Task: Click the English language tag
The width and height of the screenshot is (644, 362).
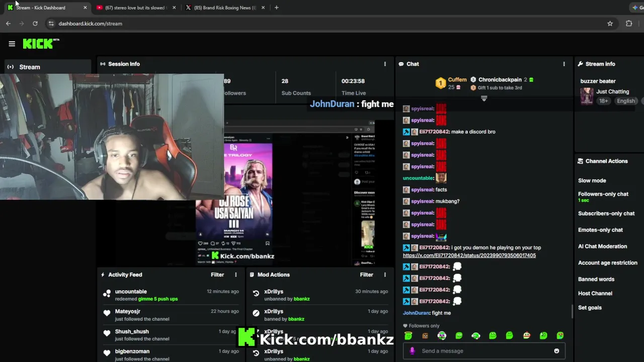Action: (626, 101)
